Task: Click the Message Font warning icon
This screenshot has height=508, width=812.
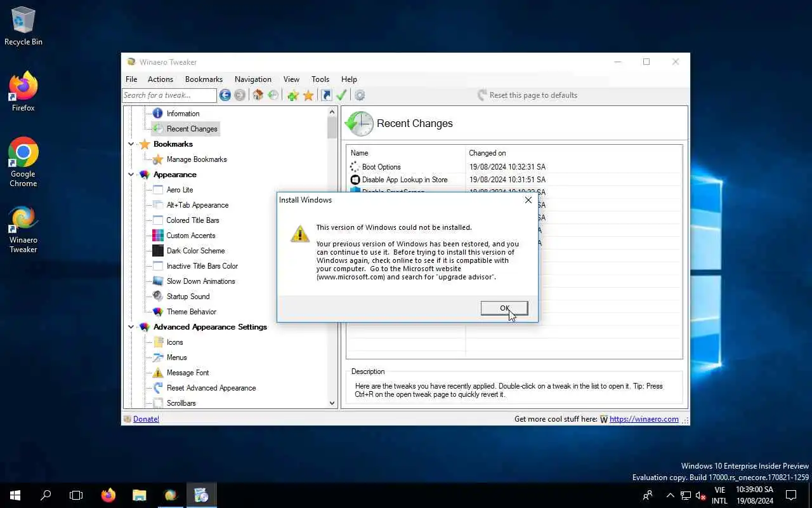Action: [157, 373]
